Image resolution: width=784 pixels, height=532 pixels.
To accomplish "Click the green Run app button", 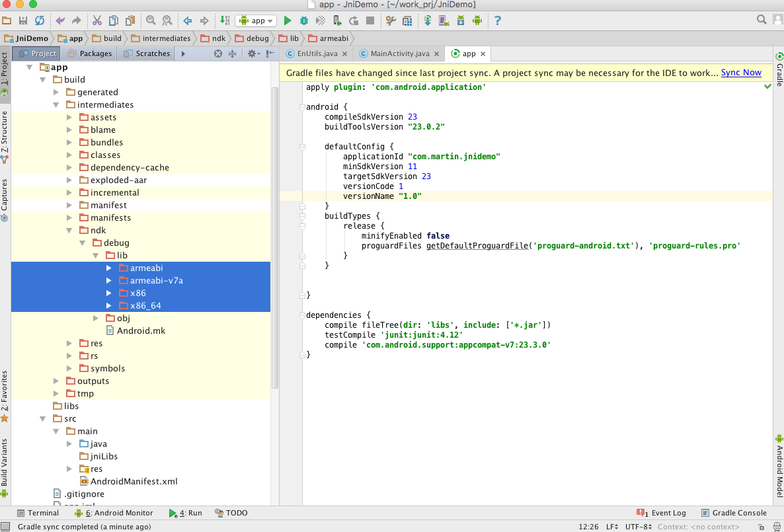I will click(288, 21).
